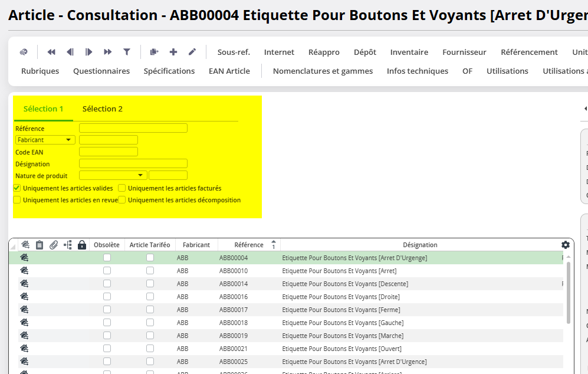Open the OF toolbar item
This screenshot has height=374, width=588.
tap(467, 71)
